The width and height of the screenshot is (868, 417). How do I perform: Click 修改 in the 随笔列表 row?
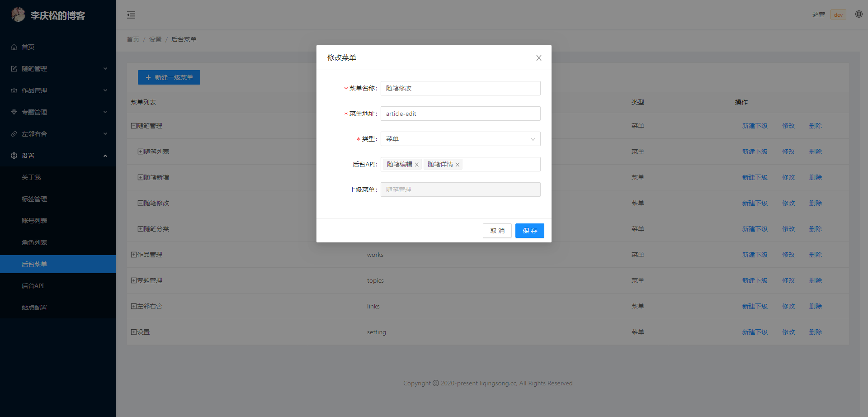tap(788, 152)
